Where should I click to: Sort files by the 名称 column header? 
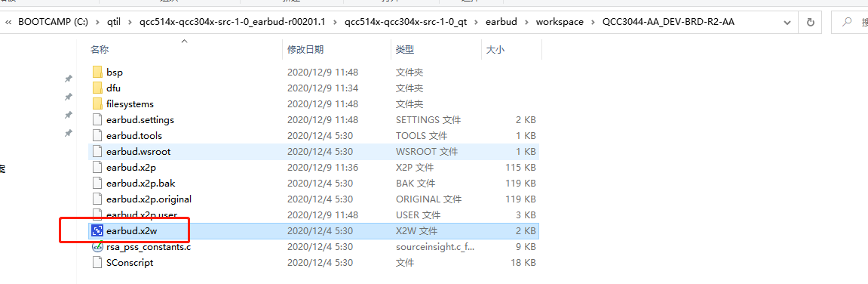point(100,49)
